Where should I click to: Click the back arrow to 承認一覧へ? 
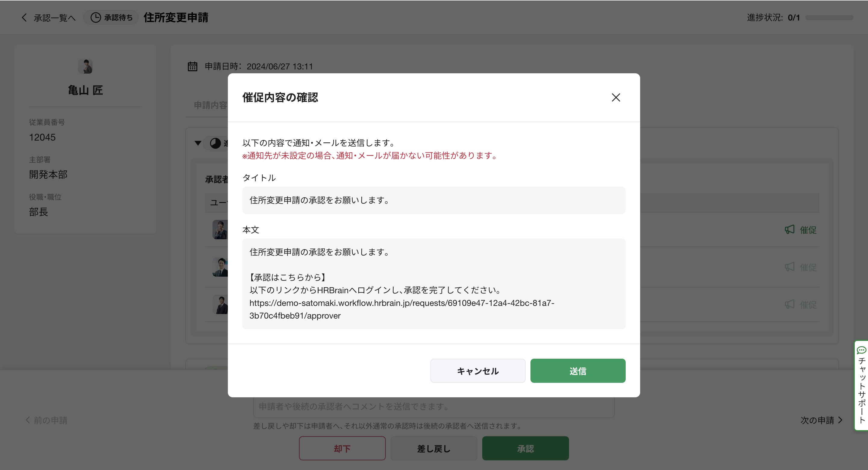click(24, 17)
